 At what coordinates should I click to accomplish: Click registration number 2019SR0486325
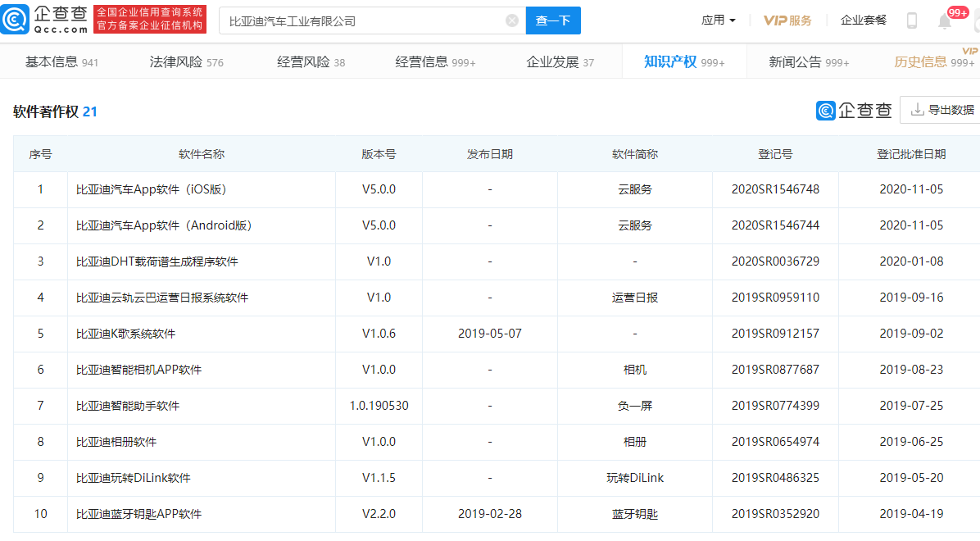click(776, 478)
